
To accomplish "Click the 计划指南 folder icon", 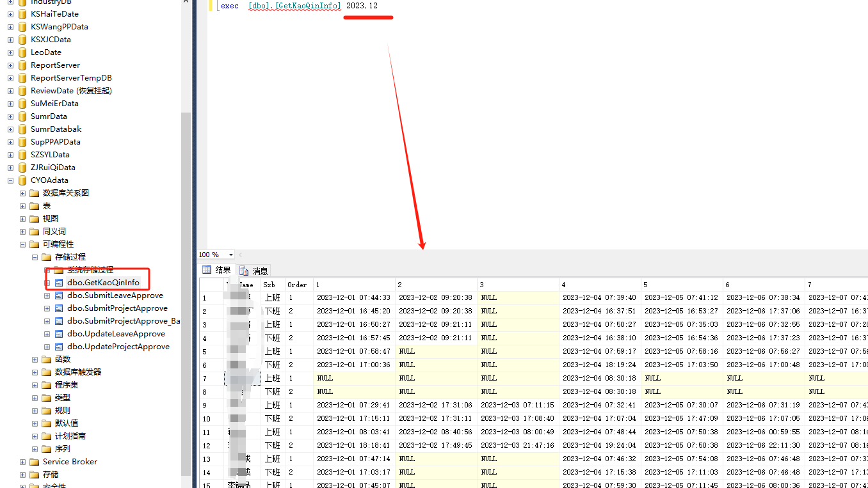I will coord(47,436).
